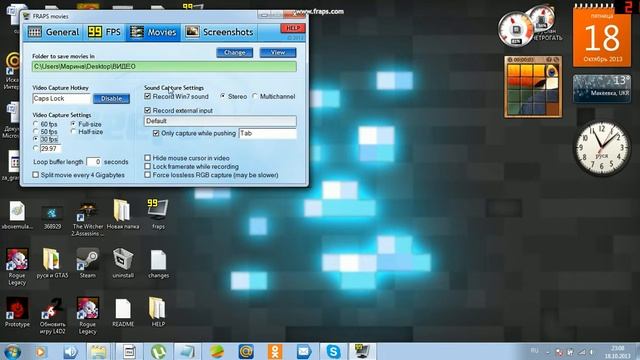Open the Mail.ru agent @ taskbar icon
The height and width of the screenshot is (360, 640).
pos(246,351)
